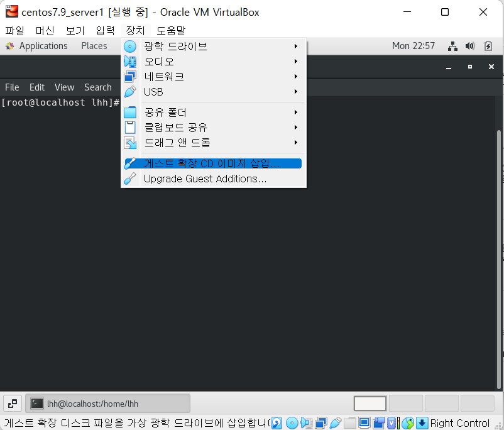Open 드래그 앤 드롭 menu entry
504x430 pixels.
(x=213, y=143)
